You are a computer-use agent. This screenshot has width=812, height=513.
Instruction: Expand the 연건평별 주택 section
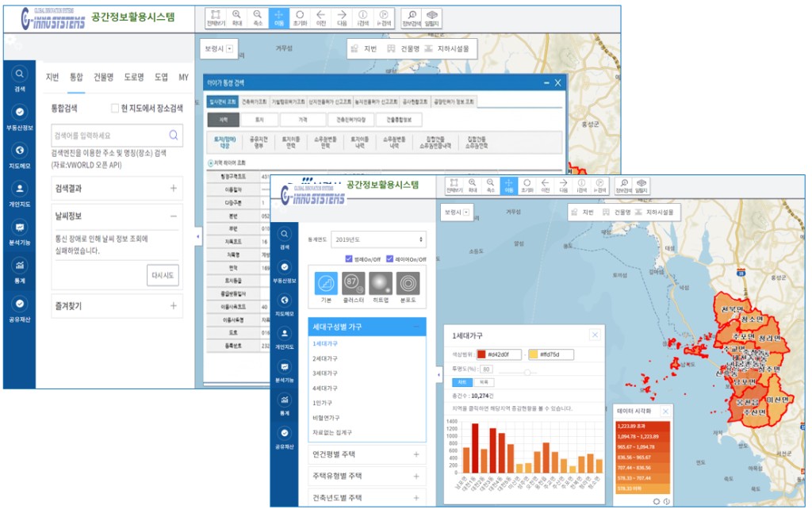click(x=416, y=454)
